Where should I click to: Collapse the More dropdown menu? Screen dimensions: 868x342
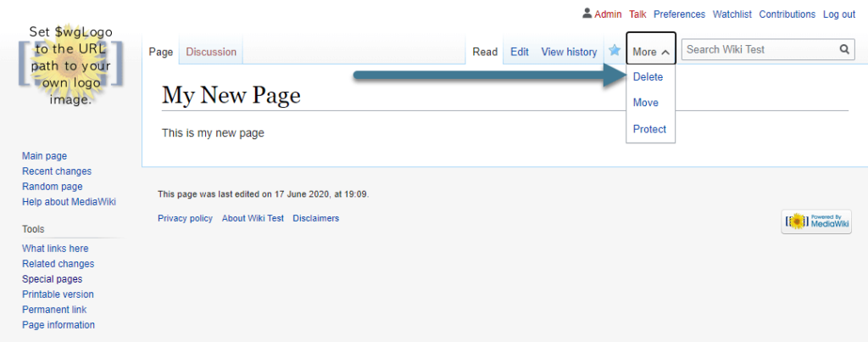click(650, 52)
